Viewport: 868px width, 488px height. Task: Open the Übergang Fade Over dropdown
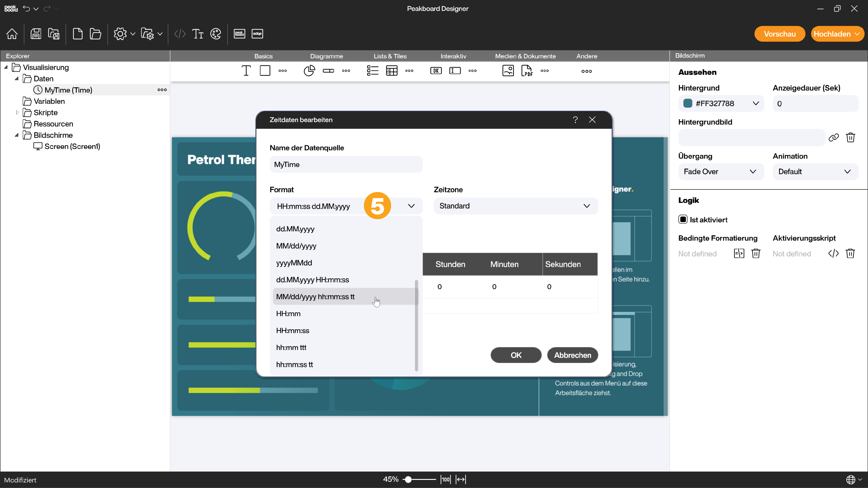pyautogui.click(x=721, y=172)
